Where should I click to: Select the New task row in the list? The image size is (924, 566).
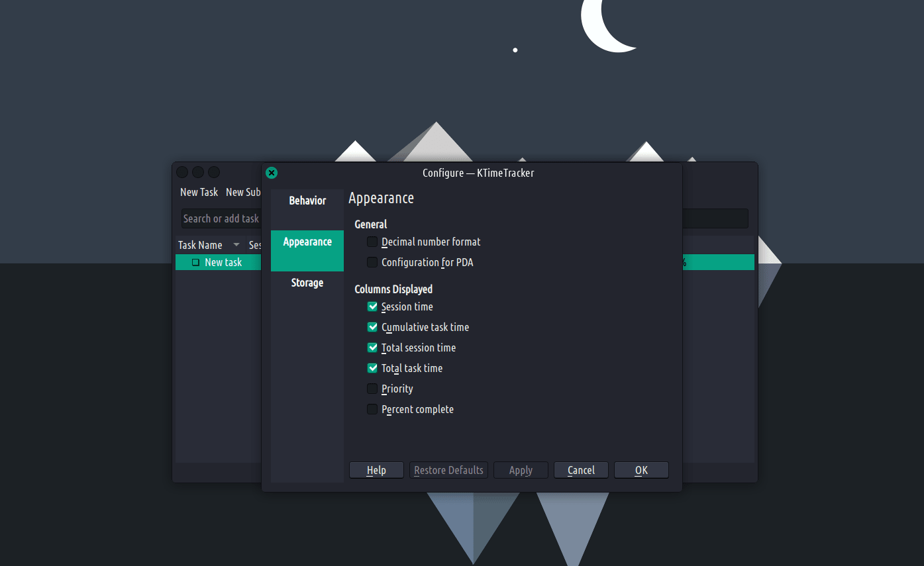223,263
